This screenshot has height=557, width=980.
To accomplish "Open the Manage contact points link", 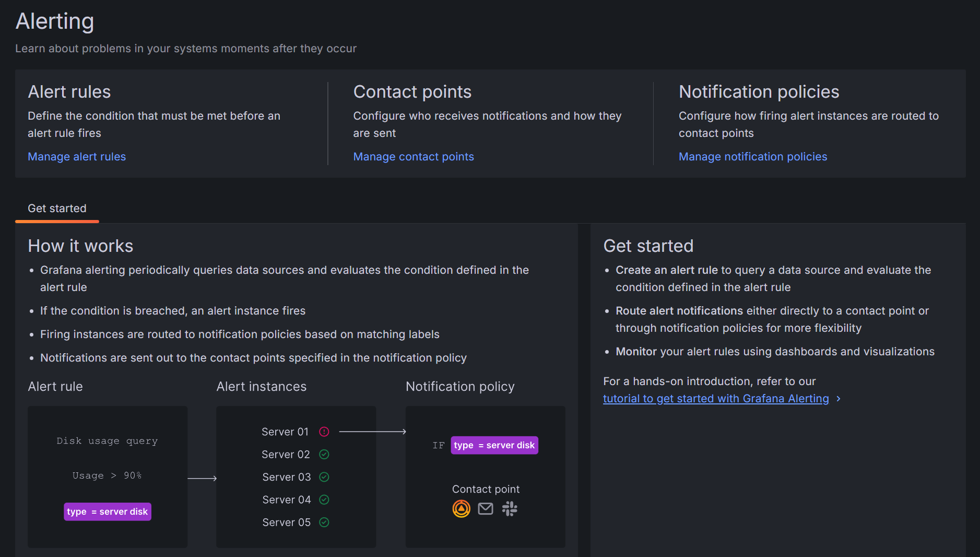I will pos(414,157).
